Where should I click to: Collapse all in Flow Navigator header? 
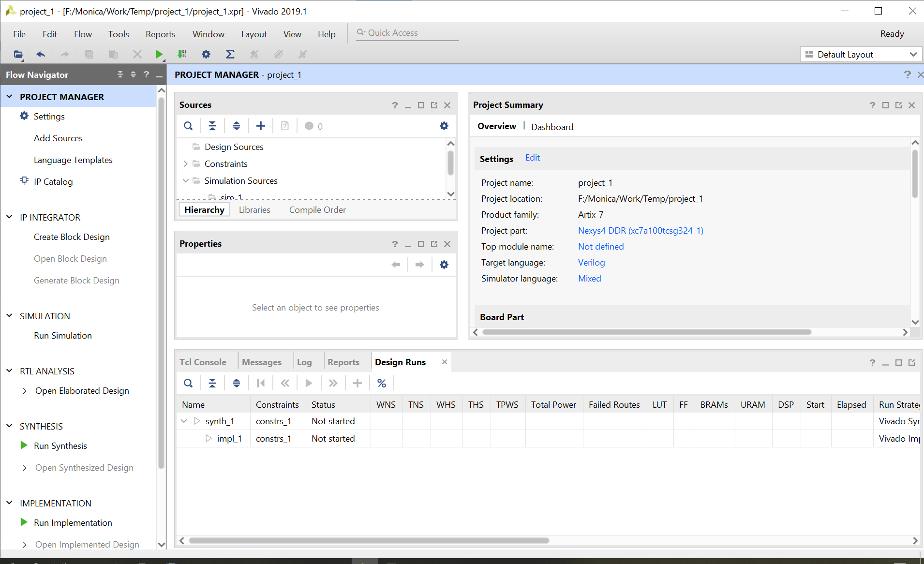coord(120,74)
